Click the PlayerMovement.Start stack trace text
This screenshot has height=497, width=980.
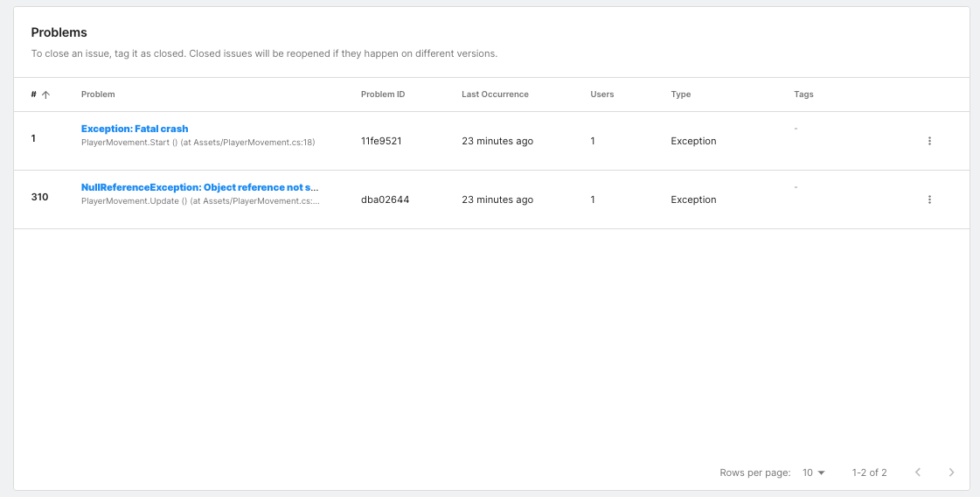(x=198, y=142)
